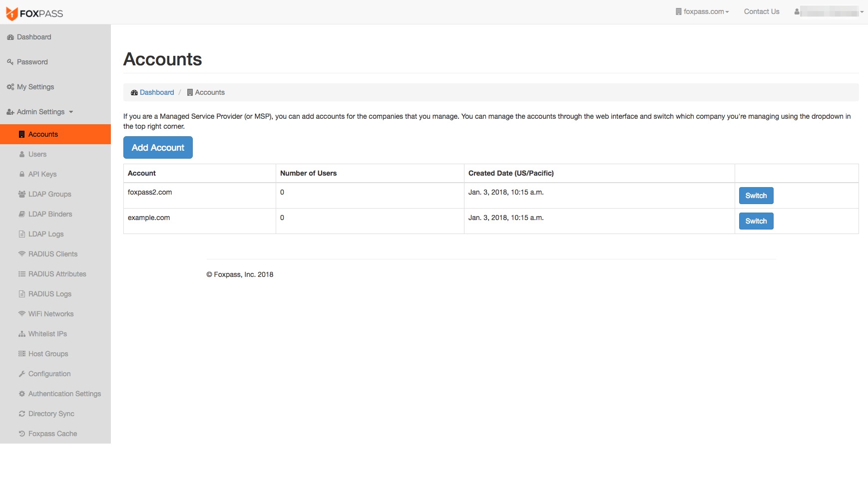
Task: Click the API Keys padlock icon
Action: (22, 174)
